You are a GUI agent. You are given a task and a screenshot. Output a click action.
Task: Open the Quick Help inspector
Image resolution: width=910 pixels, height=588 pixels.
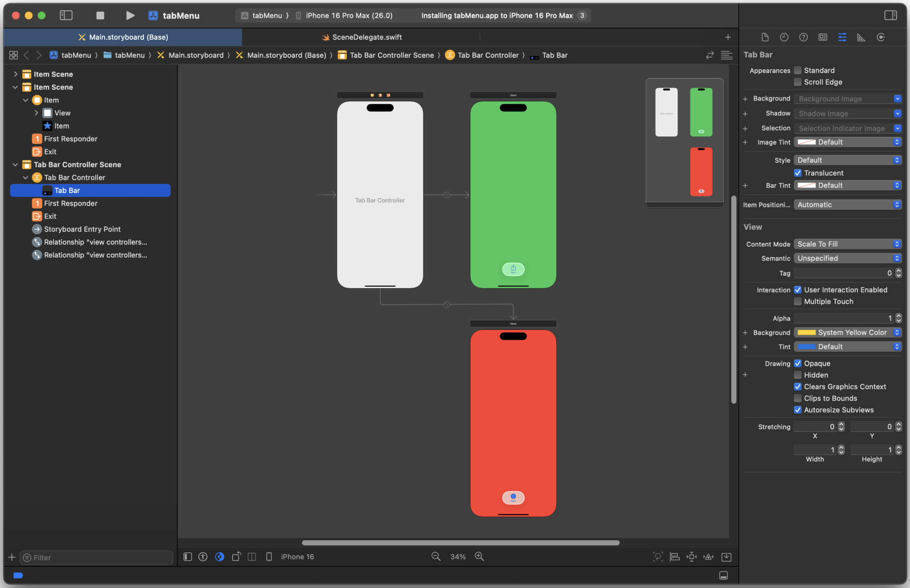pos(803,37)
